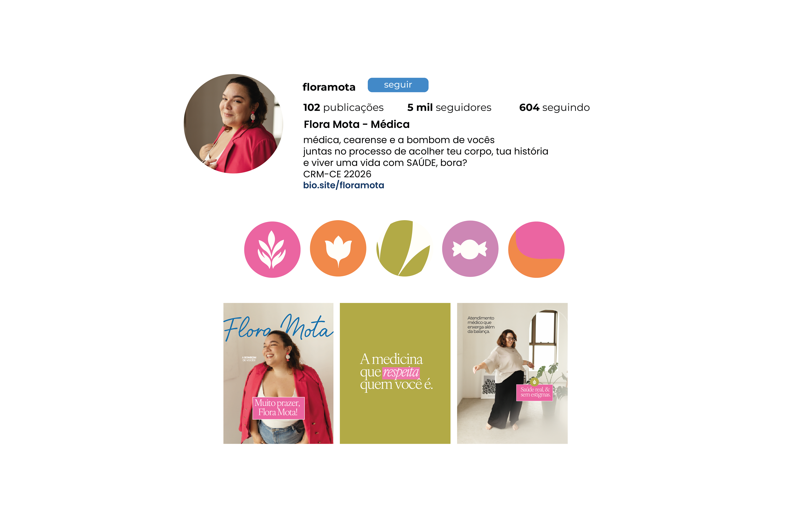Open the 604 seguindo list
Image resolution: width=812 pixels, height=507 pixels.
click(x=554, y=107)
